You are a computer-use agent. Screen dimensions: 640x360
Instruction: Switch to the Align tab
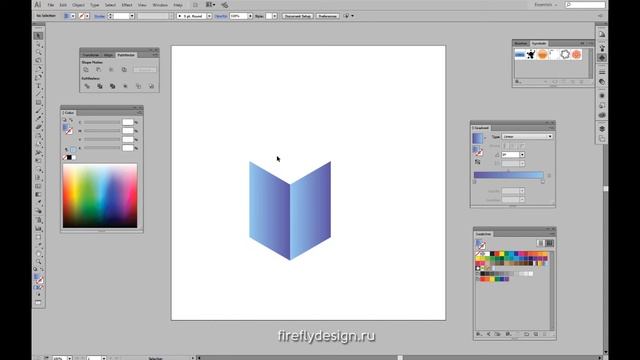tap(108, 55)
